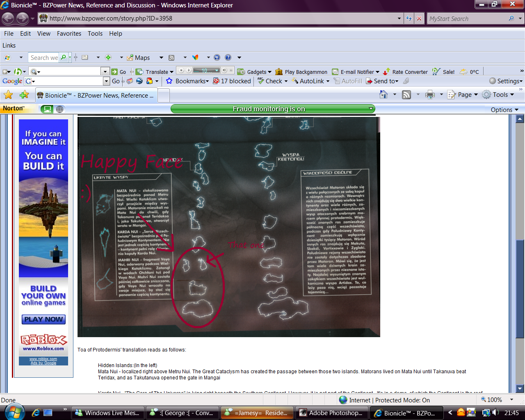
Task: Expand the Translate dropdown
Action: click(171, 72)
